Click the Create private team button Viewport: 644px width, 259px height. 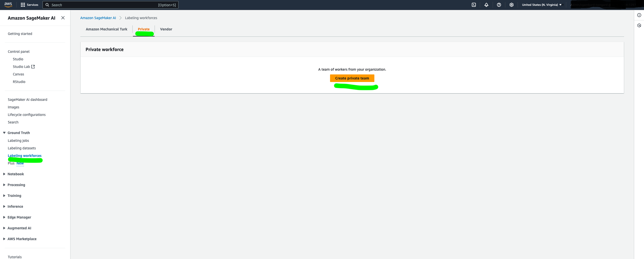[352, 78]
